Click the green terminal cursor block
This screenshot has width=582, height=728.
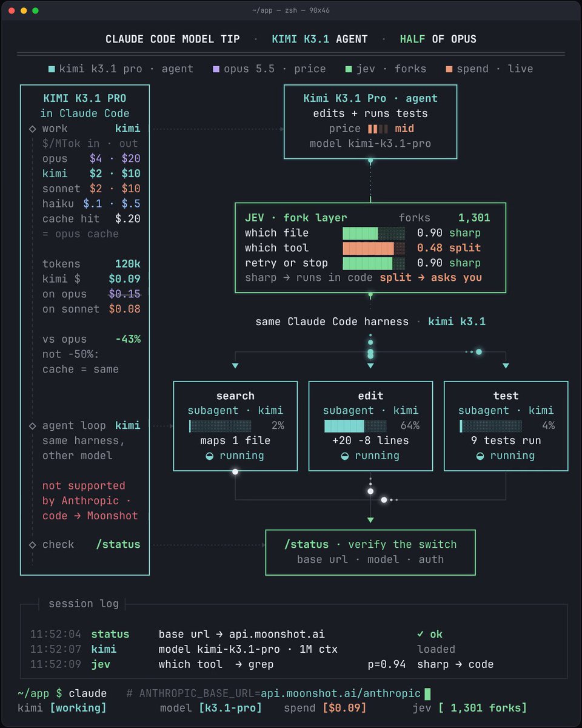pos(427,693)
